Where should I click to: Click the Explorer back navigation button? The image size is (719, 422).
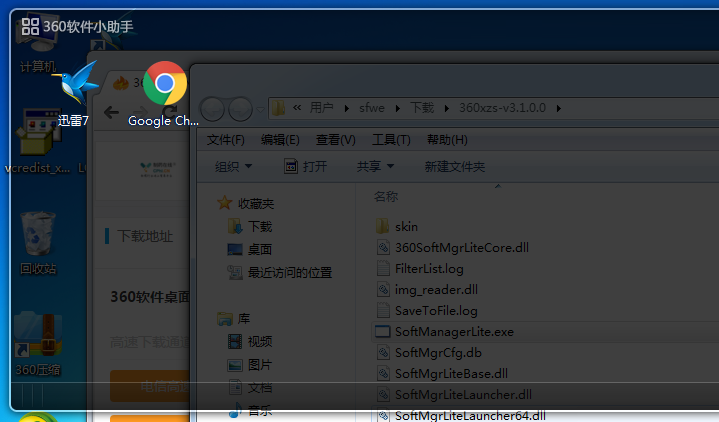212,110
